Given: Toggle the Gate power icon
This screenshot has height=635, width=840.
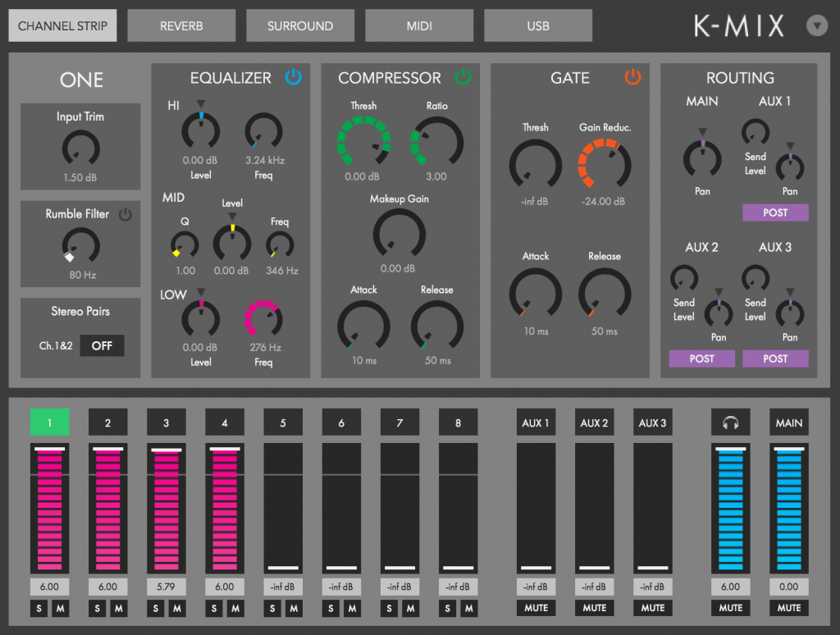Looking at the screenshot, I should tap(632, 77).
